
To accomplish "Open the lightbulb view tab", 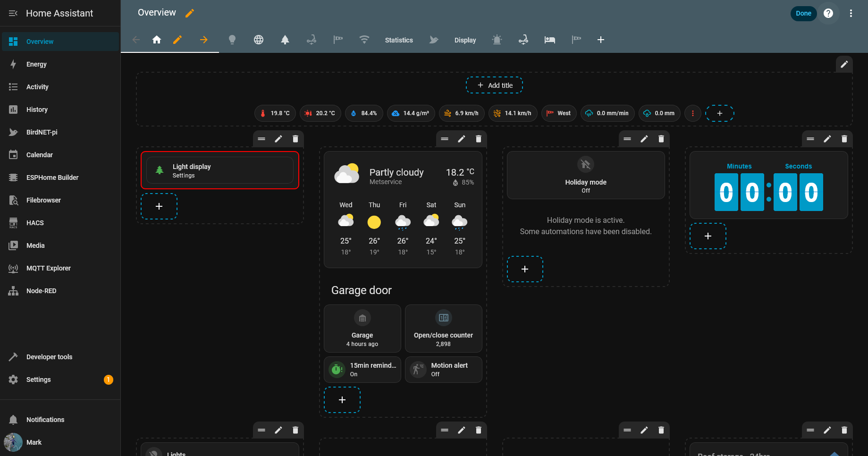I will tap(232, 40).
